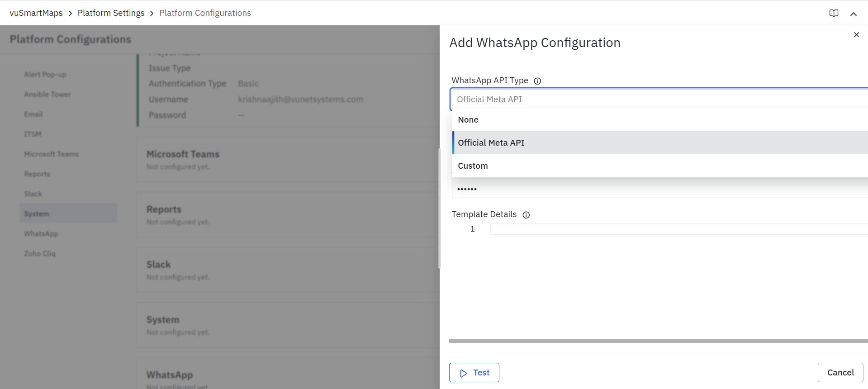Screen dimensions: 868x389
Task: Close the Add WhatsApp Configuration panel
Action: pyautogui.click(x=856, y=35)
